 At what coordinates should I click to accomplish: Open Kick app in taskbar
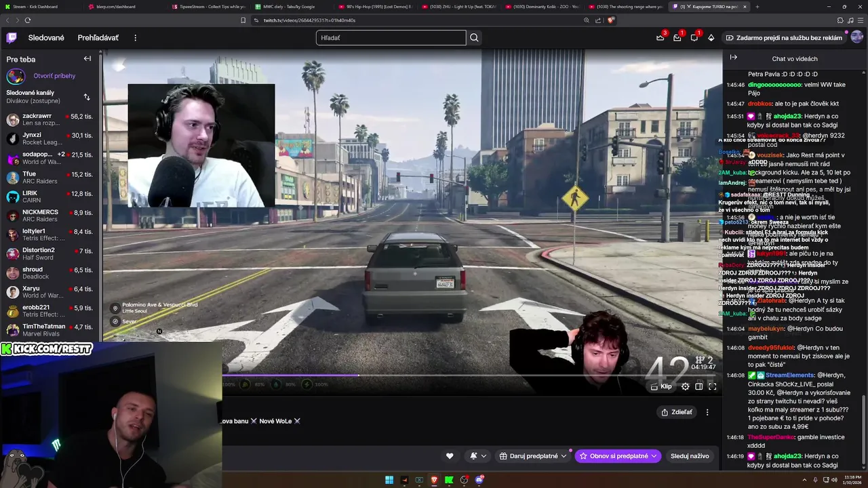449,480
